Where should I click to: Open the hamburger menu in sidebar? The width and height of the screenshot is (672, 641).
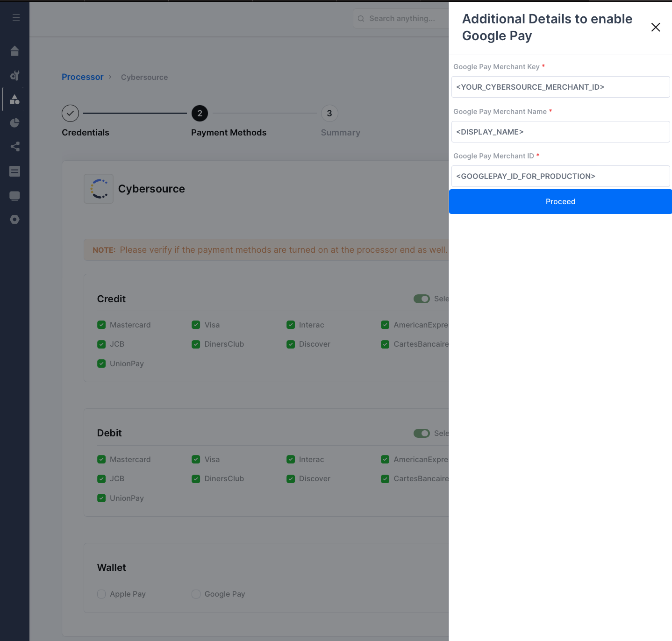(16, 18)
